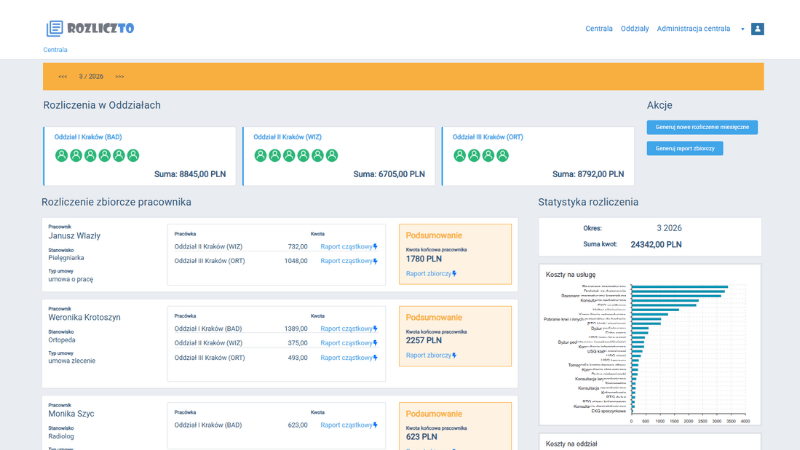Open the Oddział III Kraków (ORT) card title
Image resolution: width=800 pixels, height=450 pixels.
[x=488, y=137]
